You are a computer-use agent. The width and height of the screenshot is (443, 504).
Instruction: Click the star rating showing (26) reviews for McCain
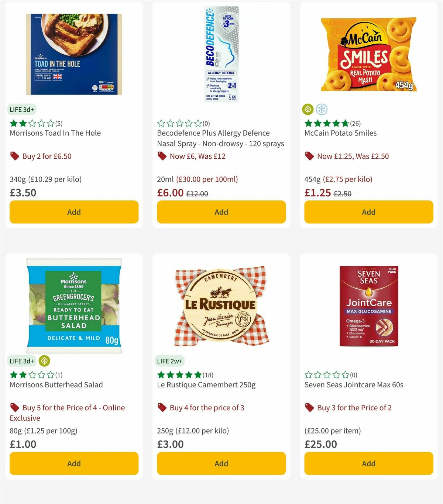pos(327,123)
